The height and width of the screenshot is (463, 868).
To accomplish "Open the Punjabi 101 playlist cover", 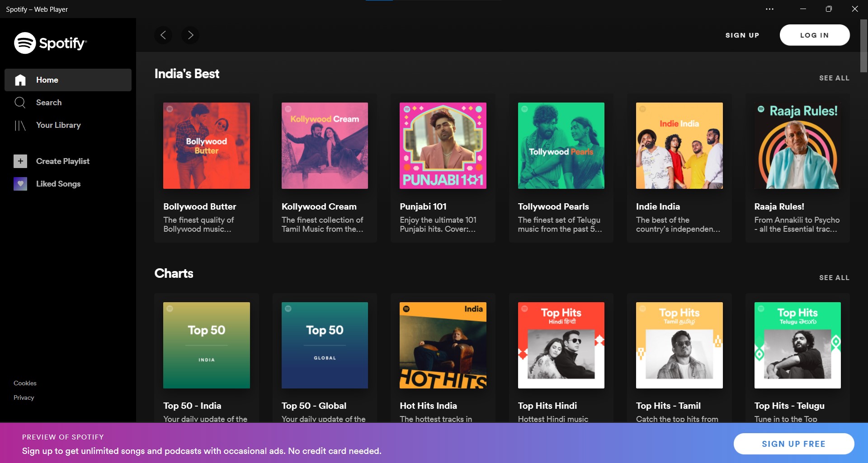I will pyautogui.click(x=443, y=145).
